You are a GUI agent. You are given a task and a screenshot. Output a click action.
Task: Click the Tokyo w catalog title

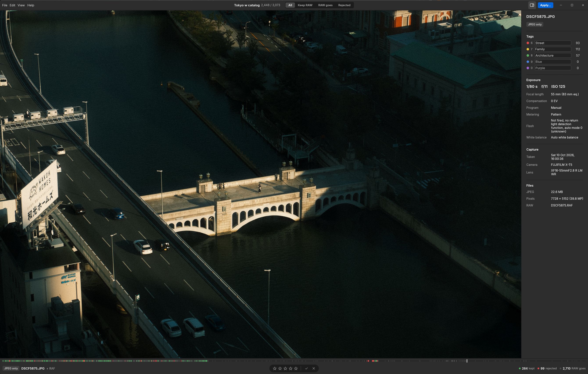pos(247,5)
